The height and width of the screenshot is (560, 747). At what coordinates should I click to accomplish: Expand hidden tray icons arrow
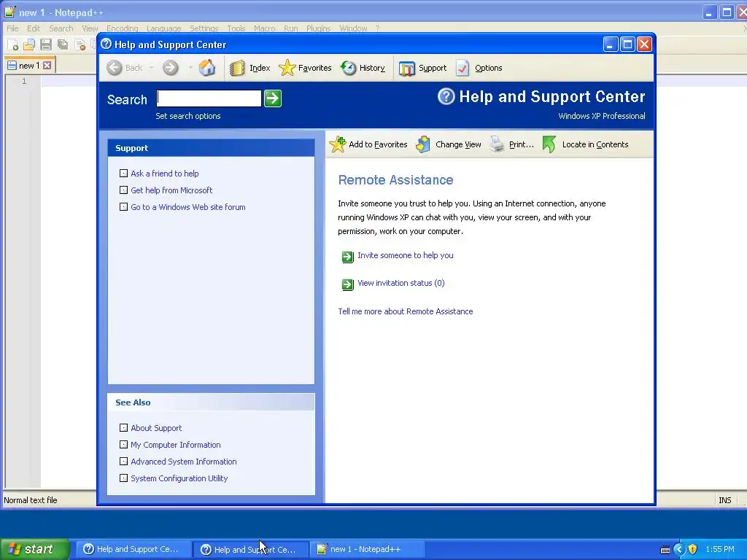pyautogui.click(x=679, y=549)
